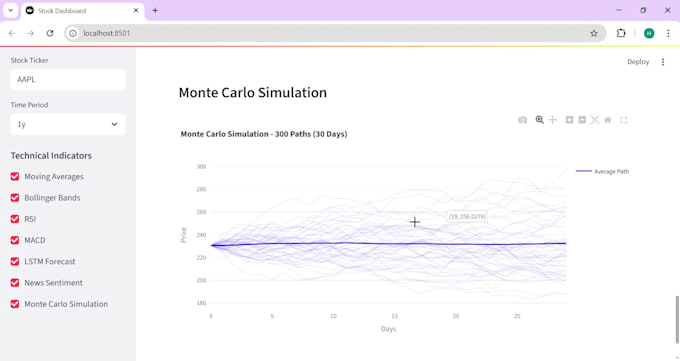Click the bold Average Path line in chart
The width and height of the screenshot is (680, 361).
pyautogui.click(x=388, y=243)
